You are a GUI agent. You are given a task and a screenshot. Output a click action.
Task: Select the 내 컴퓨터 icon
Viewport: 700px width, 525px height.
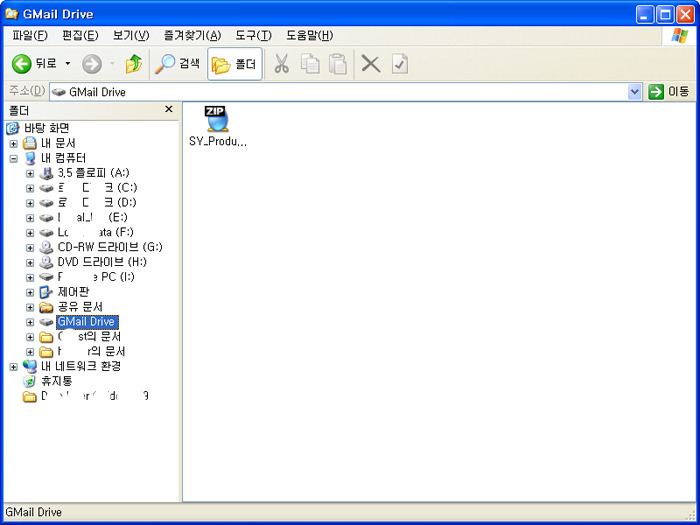[x=30, y=158]
